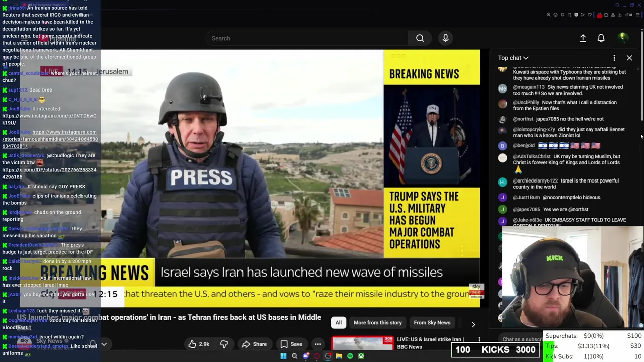Click @benjy3d username in chat
Image resolution: width=644 pixels, height=362 pixels.
524,146
